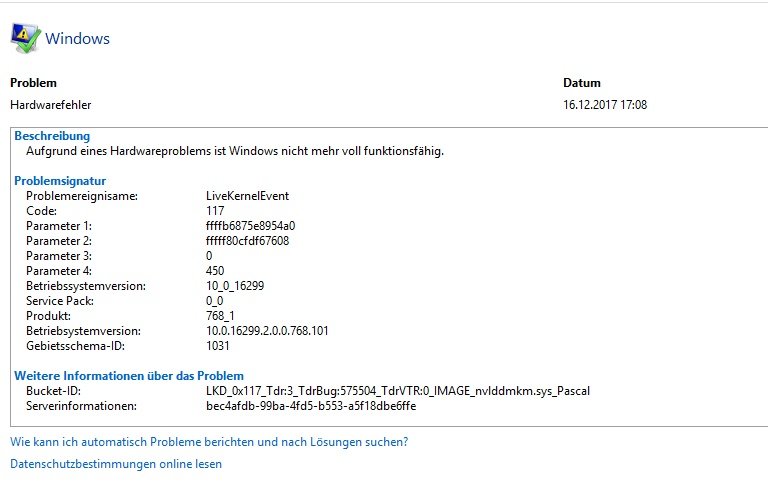Select the LiveKernelEvent value
The width and height of the screenshot is (768, 483).
tap(247, 196)
